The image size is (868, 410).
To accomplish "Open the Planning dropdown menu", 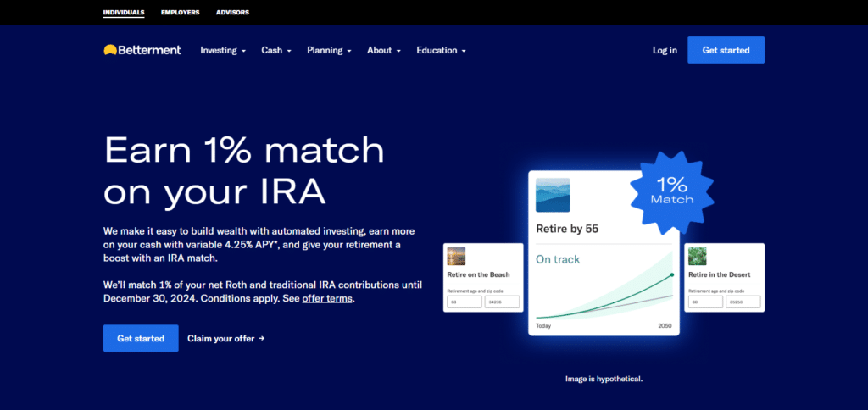I will 330,50.
